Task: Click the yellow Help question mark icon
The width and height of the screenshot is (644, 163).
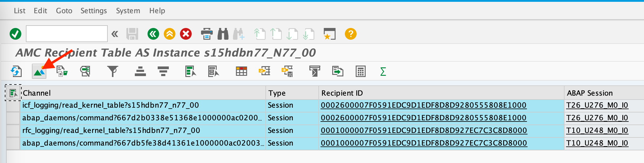Action: coord(351,34)
